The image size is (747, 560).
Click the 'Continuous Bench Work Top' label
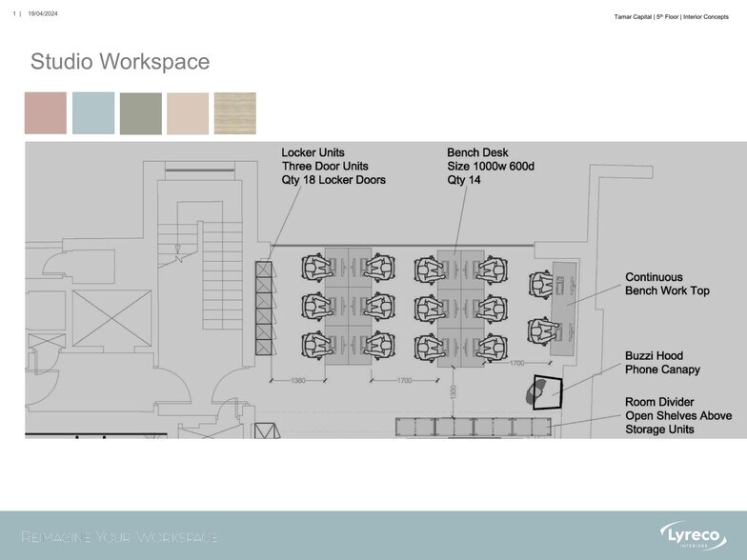coord(667,284)
